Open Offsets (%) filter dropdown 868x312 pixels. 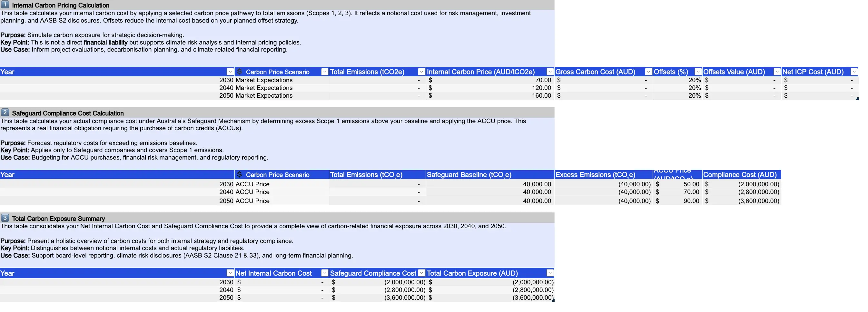(698, 72)
